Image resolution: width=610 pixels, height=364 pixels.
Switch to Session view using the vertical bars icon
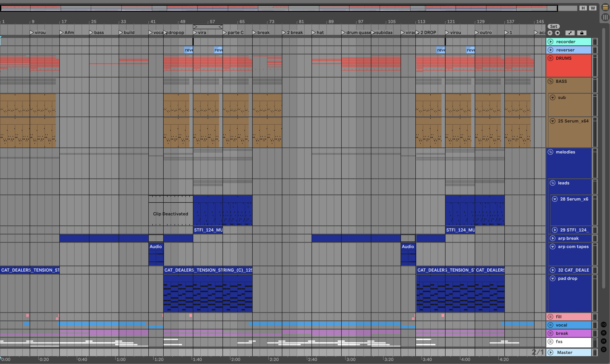[x=605, y=17]
